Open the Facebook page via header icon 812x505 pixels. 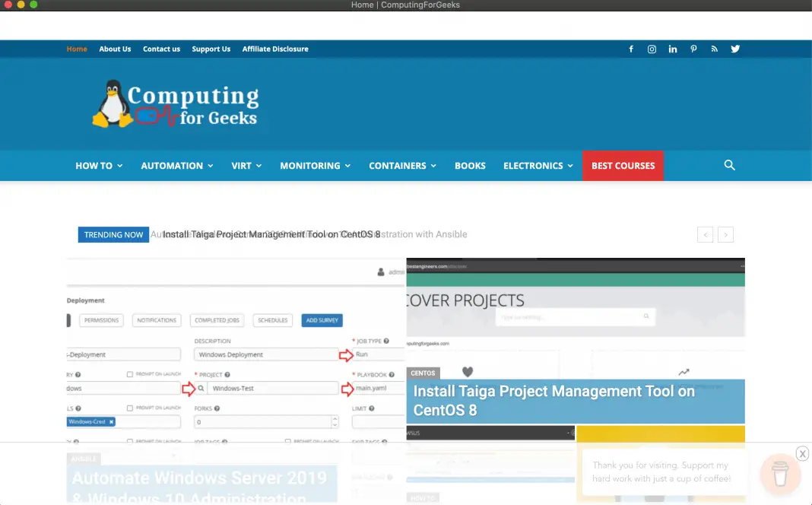[x=631, y=49]
